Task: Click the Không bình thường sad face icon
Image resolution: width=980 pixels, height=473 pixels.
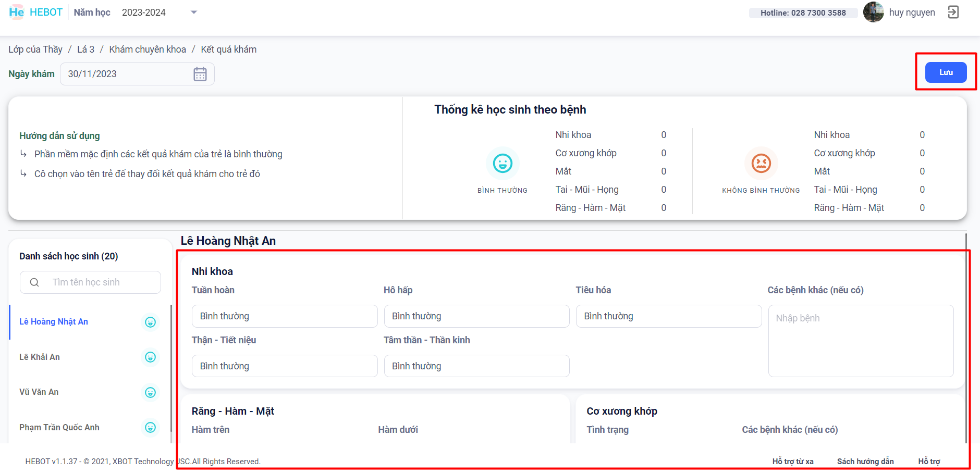Action: pos(761,164)
